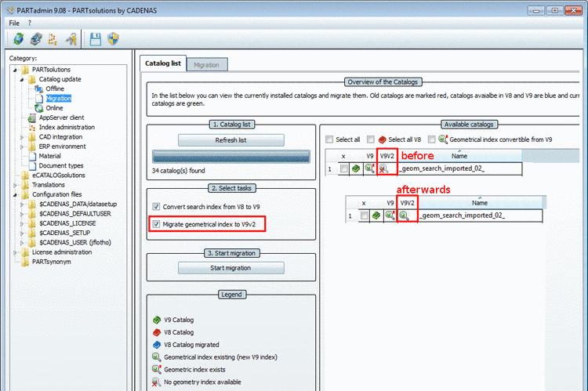Click red V8 Catalog legend icon
The width and height of the screenshot is (588, 391).
coord(157,332)
